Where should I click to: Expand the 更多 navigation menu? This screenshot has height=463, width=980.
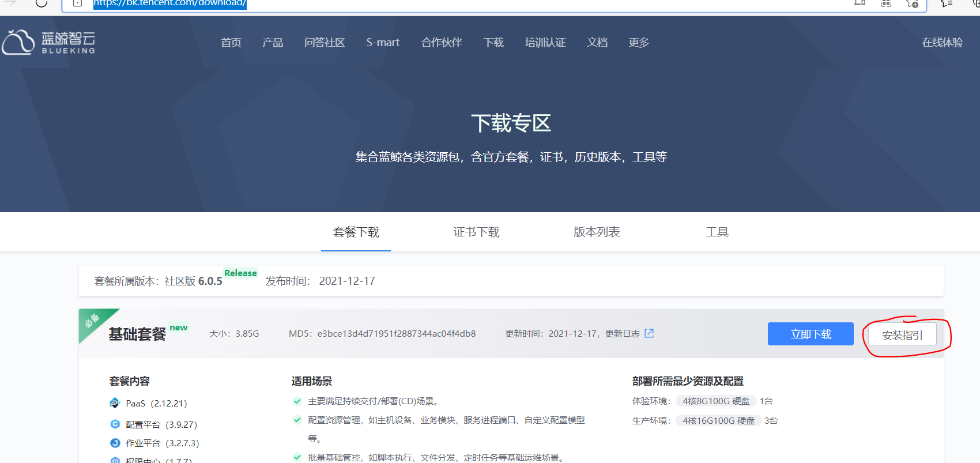pyautogui.click(x=639, y=43)
